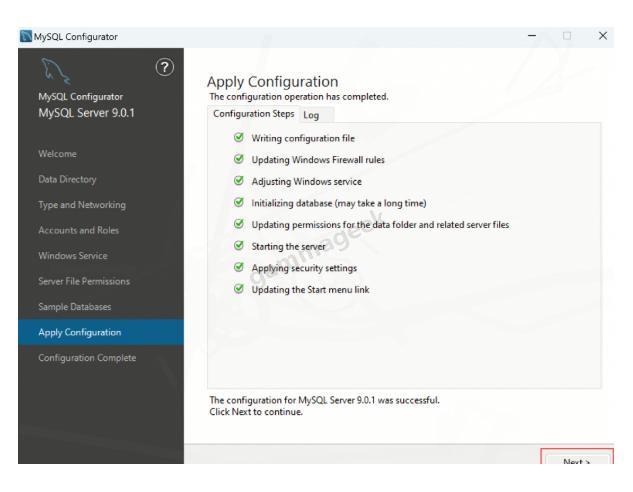Click green check beside Adjusting Windows service
The height and width of the screenshot is (492, 633).
(239, 181)
